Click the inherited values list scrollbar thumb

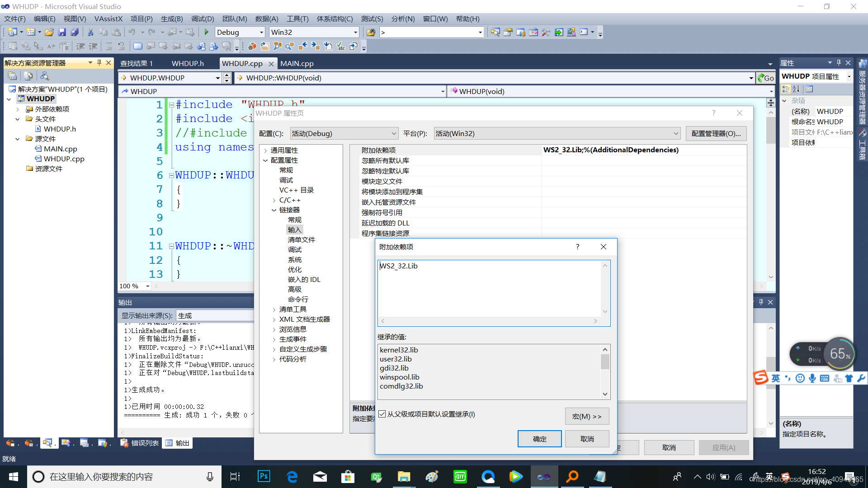point(605,361)
